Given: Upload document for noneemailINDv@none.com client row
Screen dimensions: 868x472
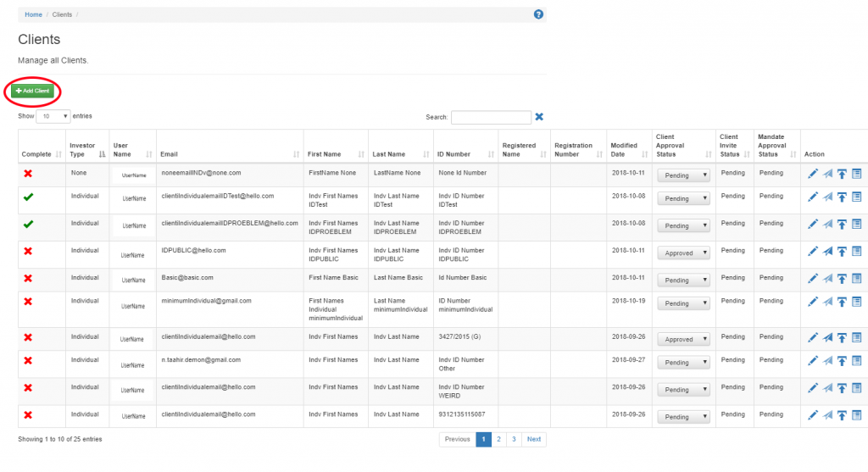Looking at the screenshot, I should [842, 174].
